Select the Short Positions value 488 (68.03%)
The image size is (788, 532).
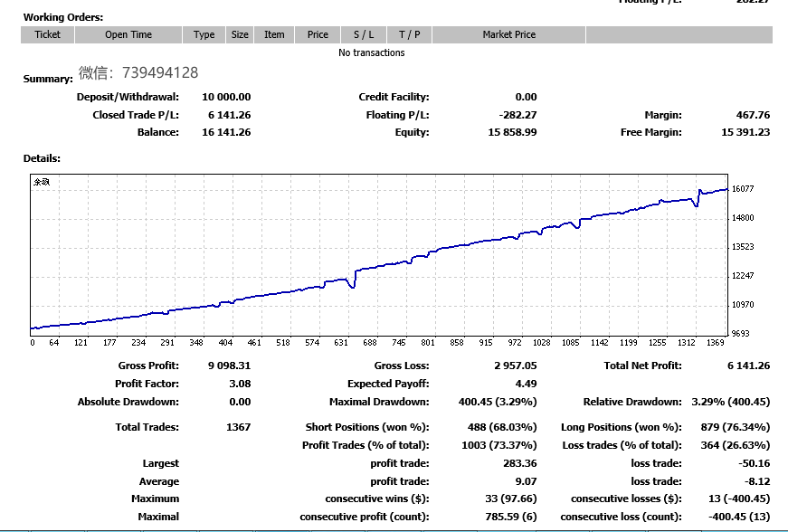point(502,427)
